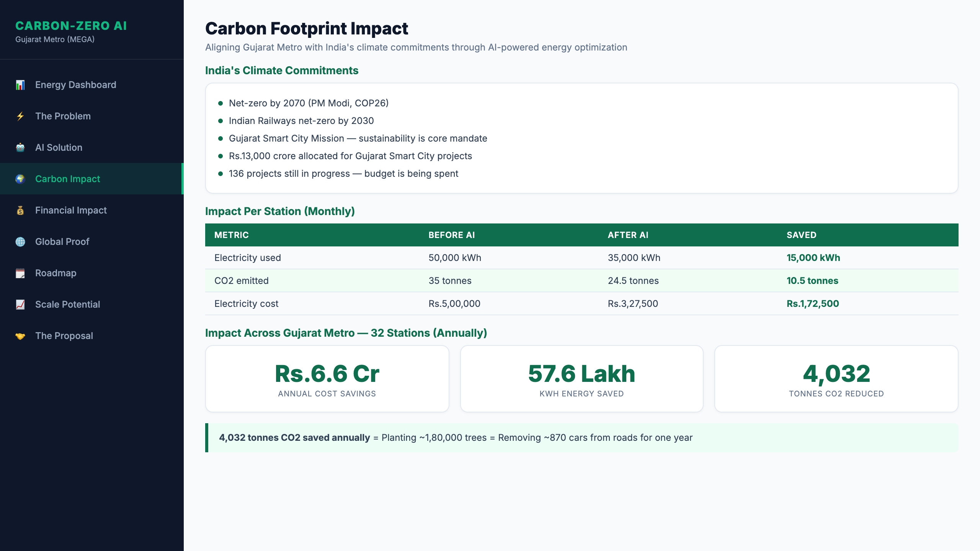The width and height of the screenshot is (980, 551).
Task: Select the globe icon beside Carbon Impact
Action: [21, 179]
